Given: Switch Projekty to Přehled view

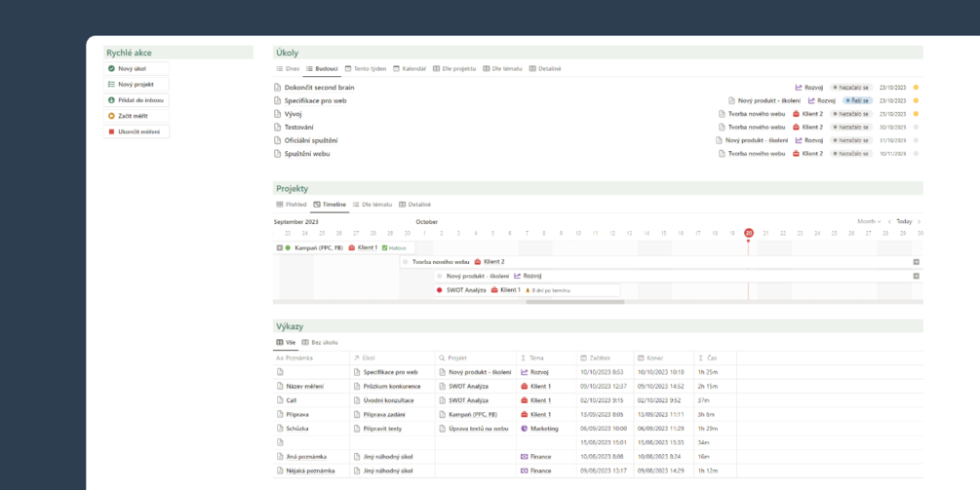Looking at the screenshot, I should pyautogui.click(x=291, y=205).
